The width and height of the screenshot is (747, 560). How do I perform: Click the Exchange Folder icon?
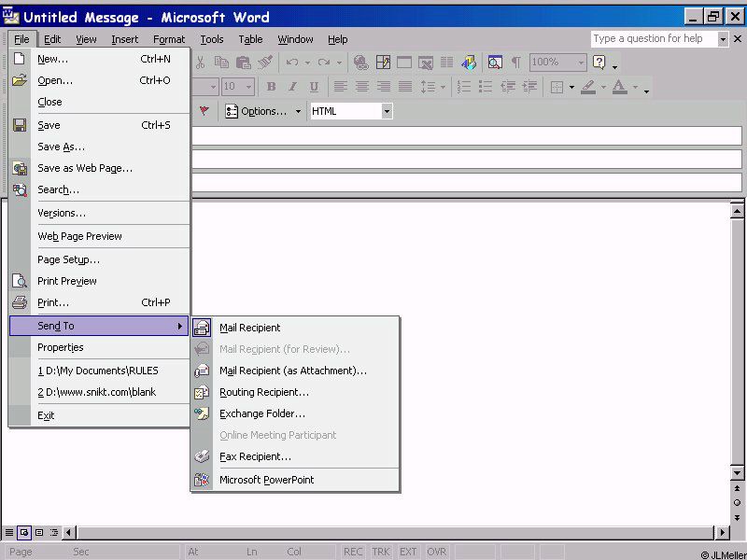point(202,413)
